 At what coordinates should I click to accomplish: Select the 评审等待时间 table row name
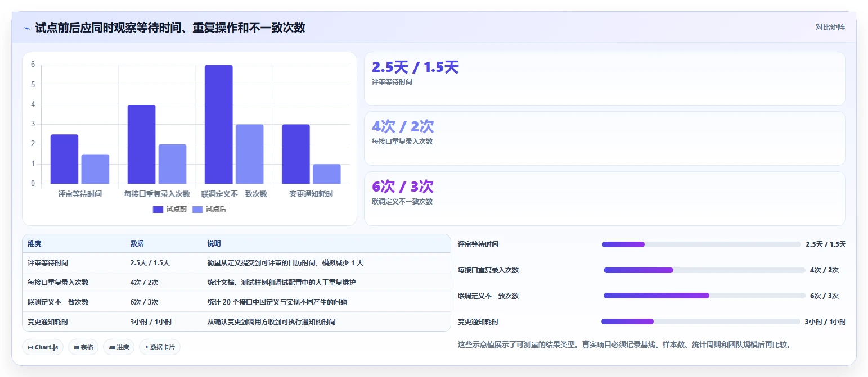(48, 262)
